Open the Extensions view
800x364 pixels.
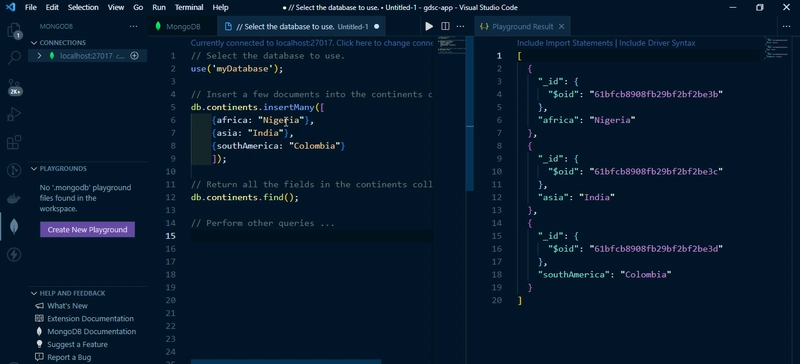click(14, 142)
